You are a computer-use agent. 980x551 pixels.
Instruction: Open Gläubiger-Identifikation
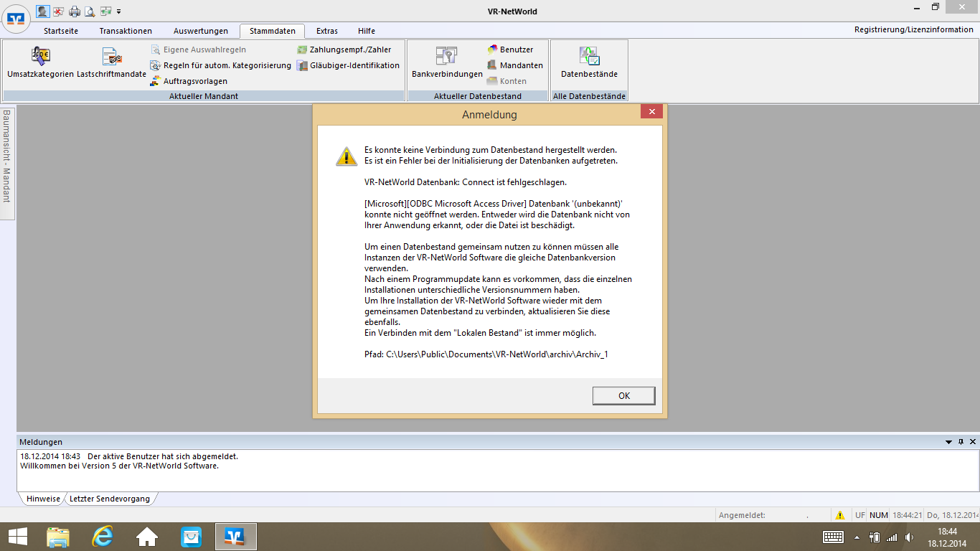(x=349, y=65)
